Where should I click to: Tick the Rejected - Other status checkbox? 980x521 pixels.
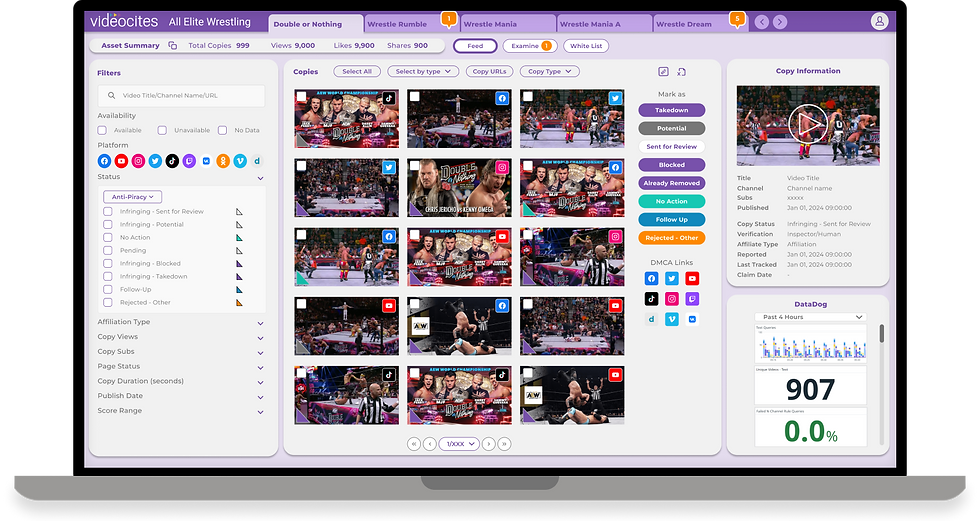pyautogui.click(x=108, y=302)
